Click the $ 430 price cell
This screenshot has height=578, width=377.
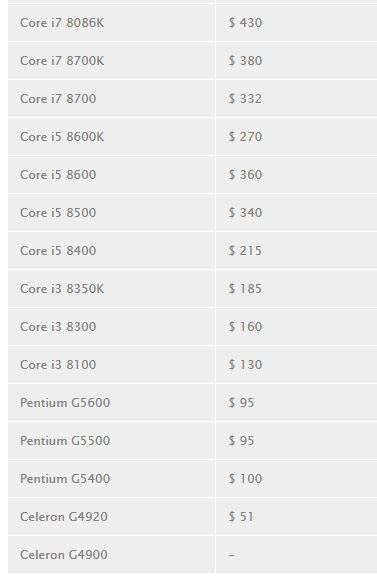point(296,22)
